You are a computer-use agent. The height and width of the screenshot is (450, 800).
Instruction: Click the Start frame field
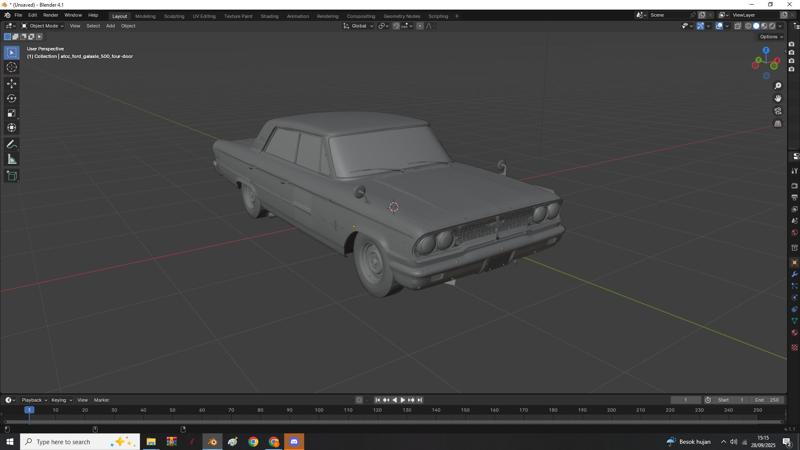coord(732,400)
